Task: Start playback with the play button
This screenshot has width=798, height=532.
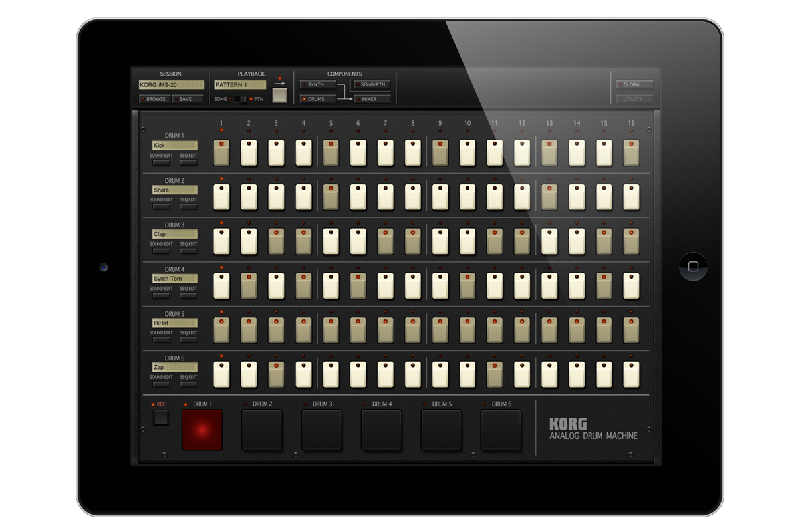Action: (280, 95)
